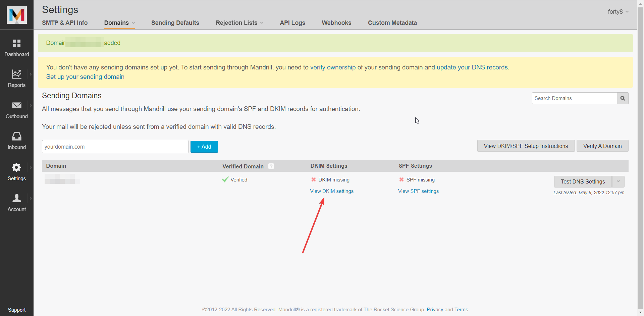Click the search magnifier button

coord(623,98)
